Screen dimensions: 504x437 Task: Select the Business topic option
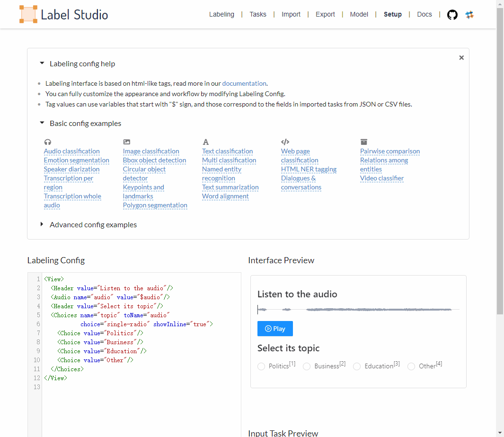307,366
